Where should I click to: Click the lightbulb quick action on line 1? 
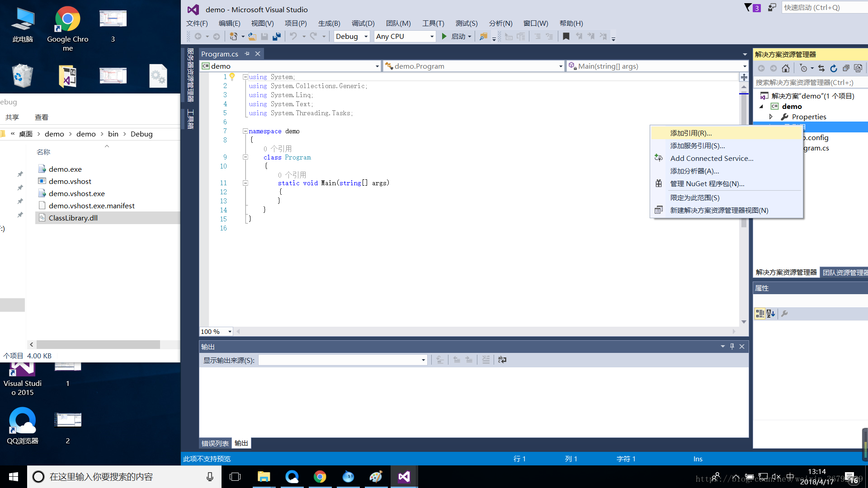(x=232, y=77)
